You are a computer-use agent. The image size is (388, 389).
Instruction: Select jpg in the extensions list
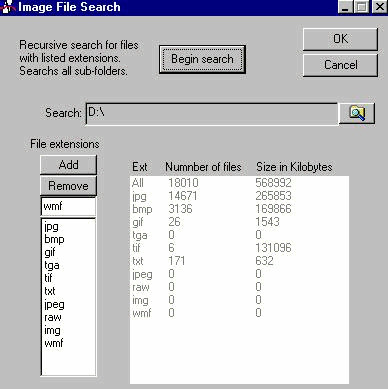coord(69,227)
